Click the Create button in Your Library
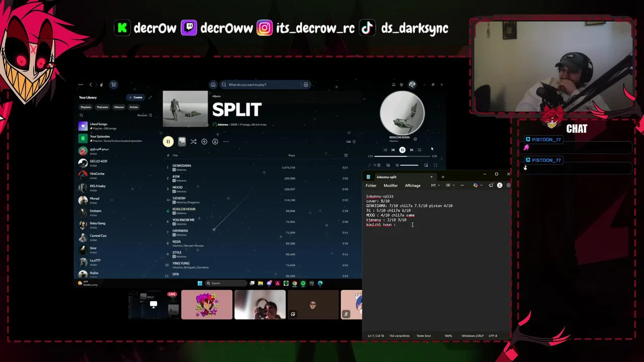The image size is (644, 362). (x=135, y=98)
